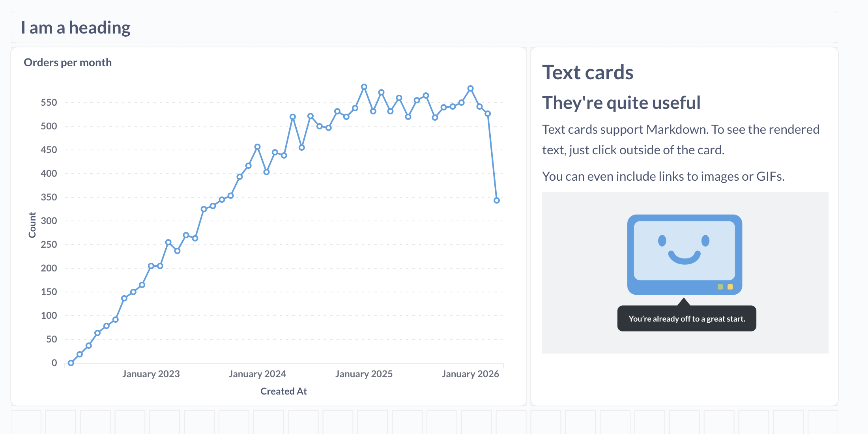
Task: Select the first data point at zero
Action: click(71, 363)
